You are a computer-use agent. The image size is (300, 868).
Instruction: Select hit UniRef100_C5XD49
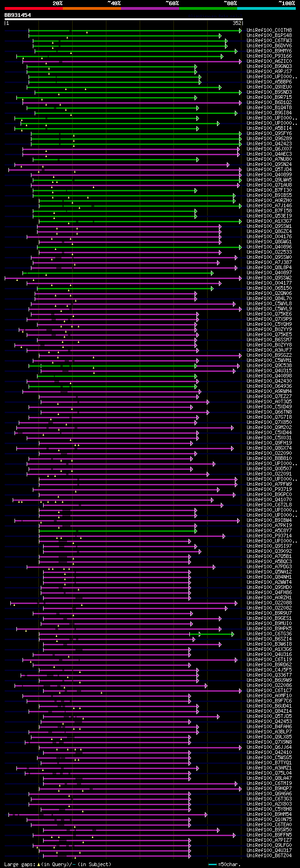(x=269, y=407)
